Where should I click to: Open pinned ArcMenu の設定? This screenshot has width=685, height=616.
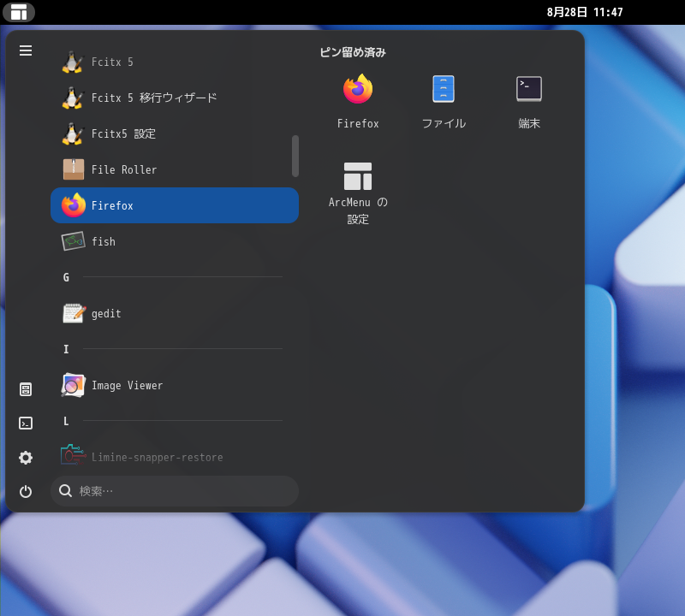[x=358, y=192]
